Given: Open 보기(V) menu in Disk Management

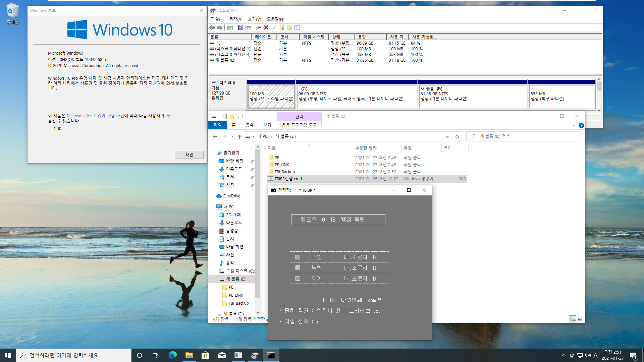Looking at the screenshot, I should (x=254, y=19).
